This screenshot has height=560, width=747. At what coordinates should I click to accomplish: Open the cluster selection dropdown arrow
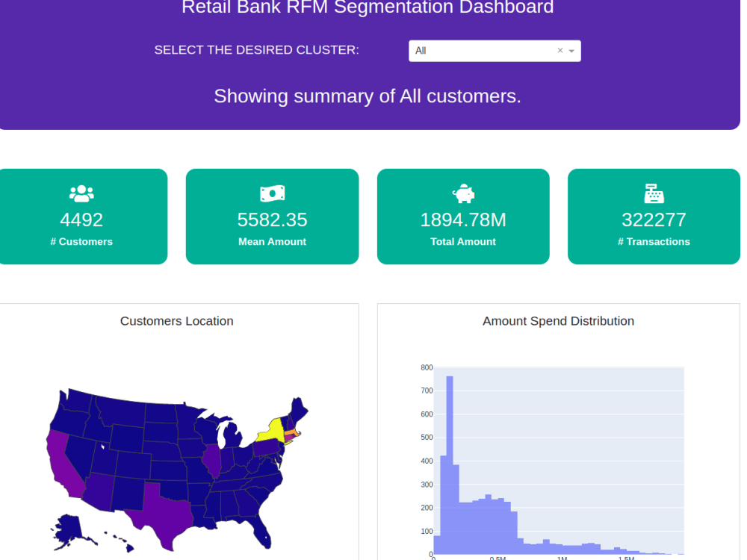point(571,51)
